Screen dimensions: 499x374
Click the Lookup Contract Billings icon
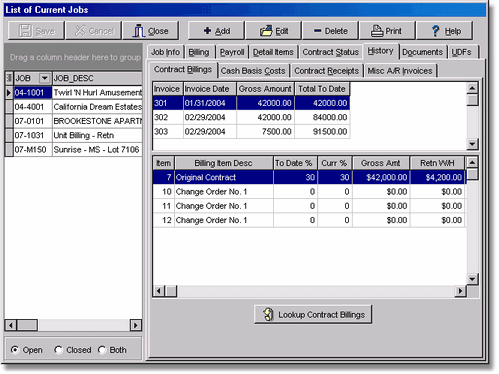pyautogui.click(x=268, y=314)
